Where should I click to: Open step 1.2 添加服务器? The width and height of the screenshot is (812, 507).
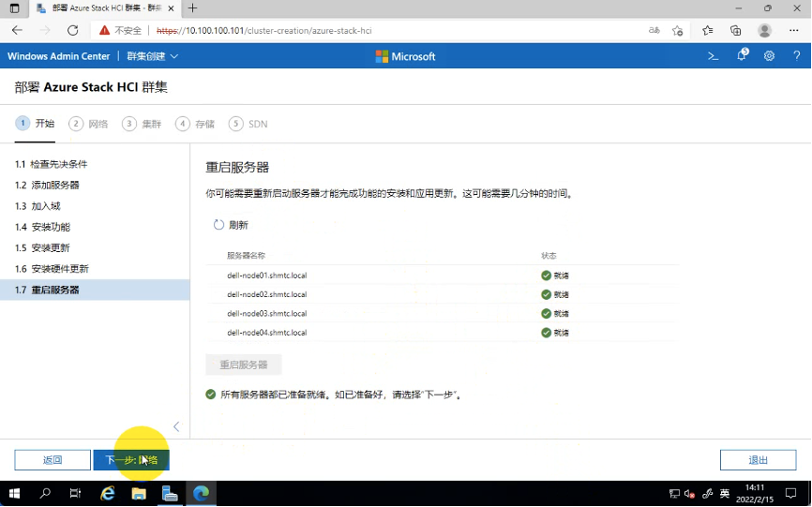[95, 186]
